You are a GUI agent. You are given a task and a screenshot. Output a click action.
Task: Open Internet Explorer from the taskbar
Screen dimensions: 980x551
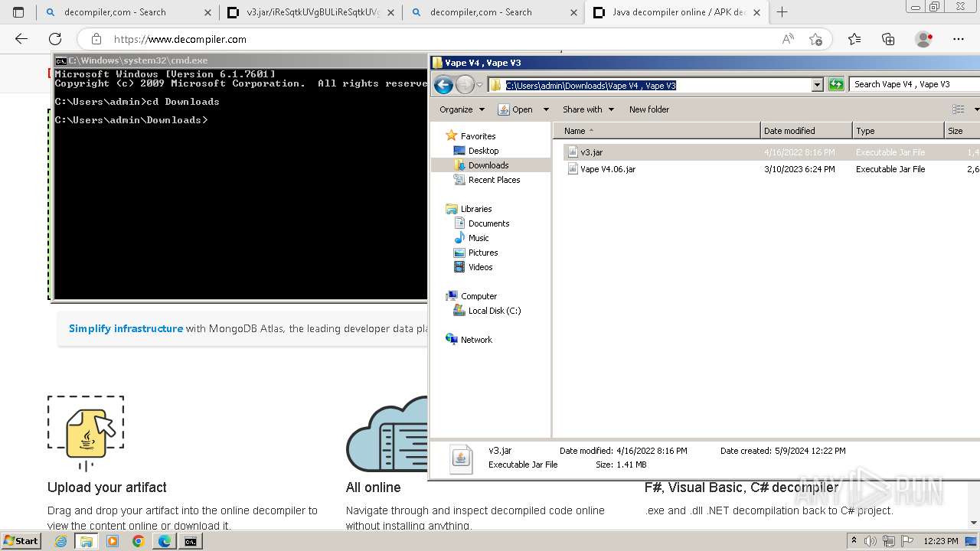60,541
